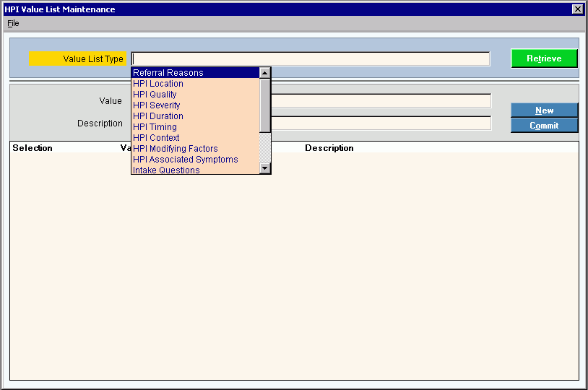The height and width of the screenshot is (390, 588).
Task: Click into the Value List Type field
Action: 311,59
